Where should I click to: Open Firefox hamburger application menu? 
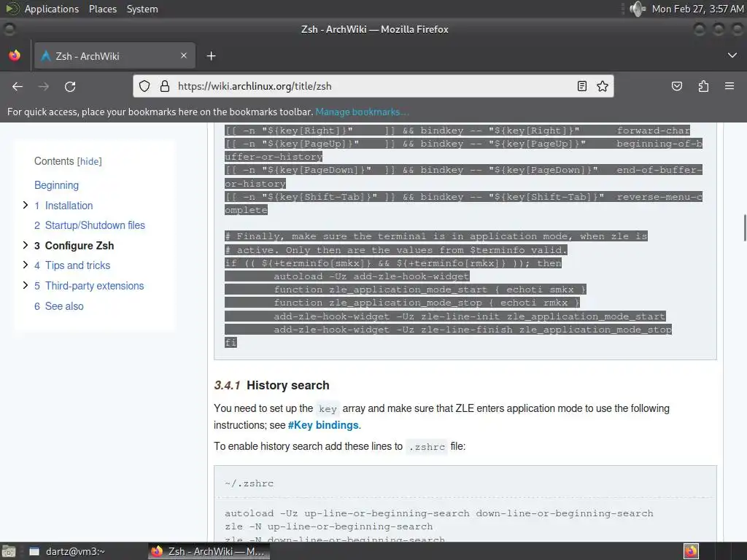pos(729,86)
